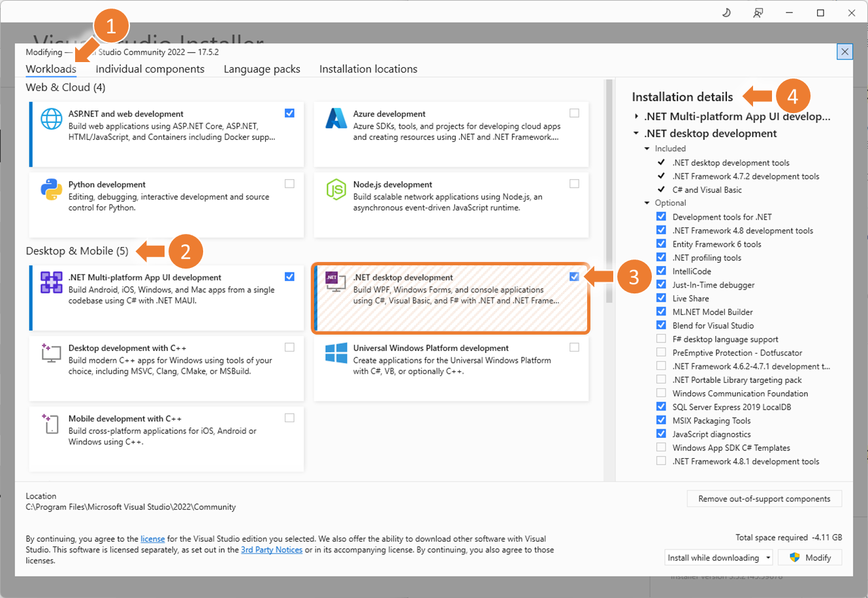868x598 pixels.
Task: Check .NET Framework 4.6.2-4.7.1 development tools
Action: tap(661, 366)
